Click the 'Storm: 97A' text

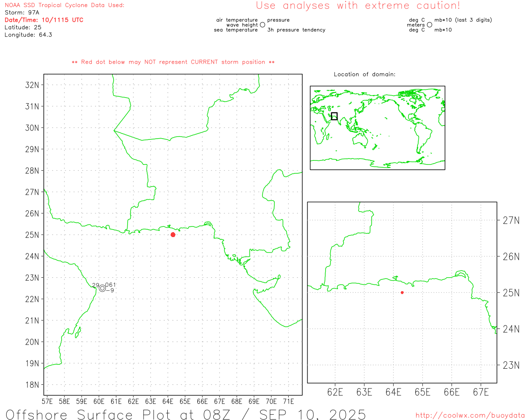22,12
